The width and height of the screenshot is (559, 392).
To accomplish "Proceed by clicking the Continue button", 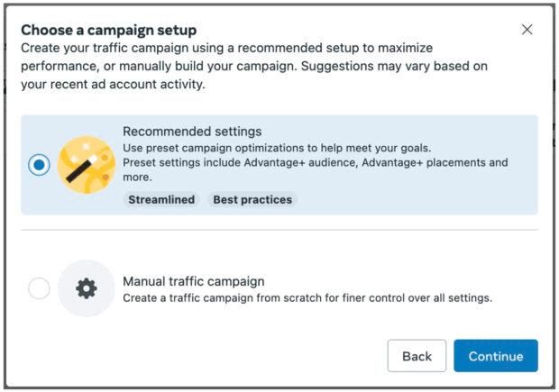I will coord(496,356).
